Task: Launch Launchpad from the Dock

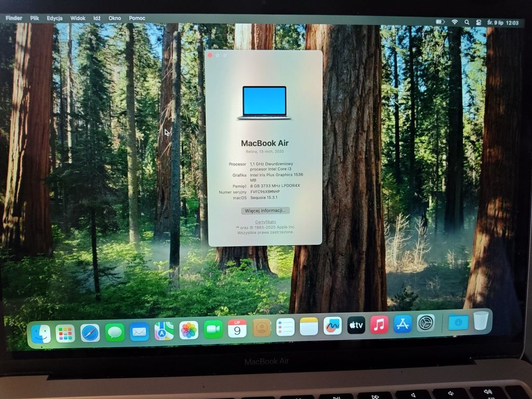Action: coord(65,334)
